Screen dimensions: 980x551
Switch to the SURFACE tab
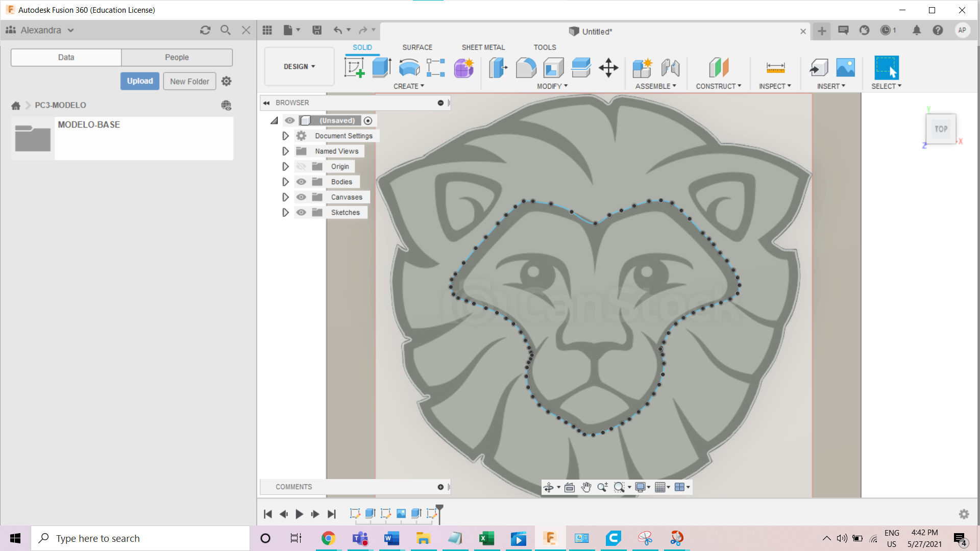(x=417, y=47)
